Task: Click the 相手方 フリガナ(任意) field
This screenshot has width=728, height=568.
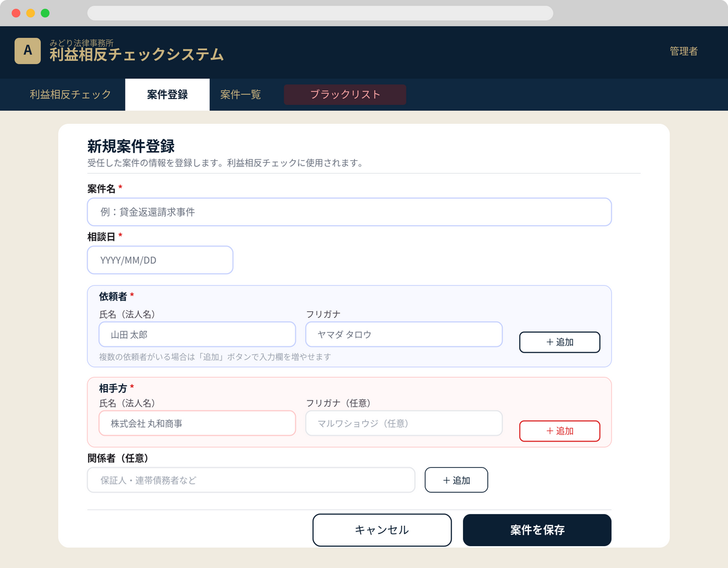Action: [x=404, y=423]
